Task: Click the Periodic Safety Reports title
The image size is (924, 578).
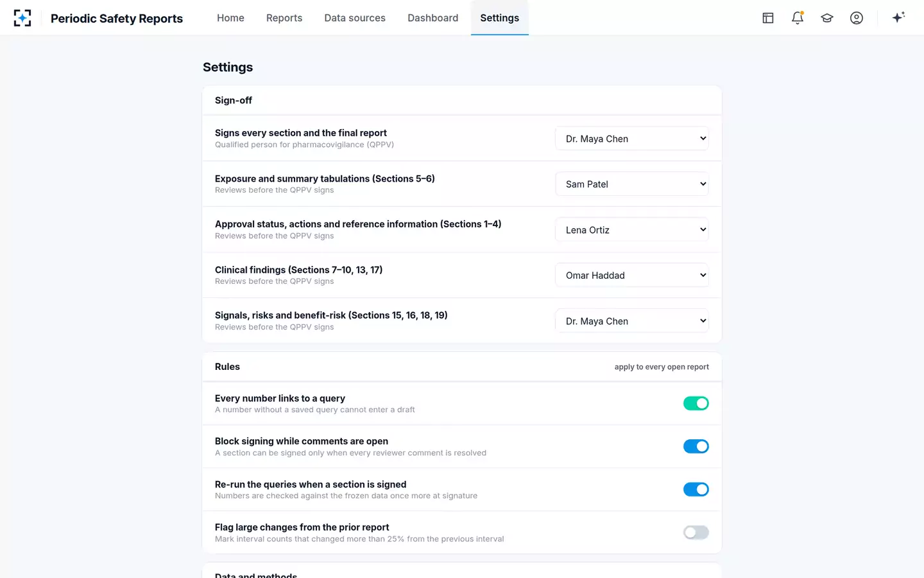Action: point(117,19)
